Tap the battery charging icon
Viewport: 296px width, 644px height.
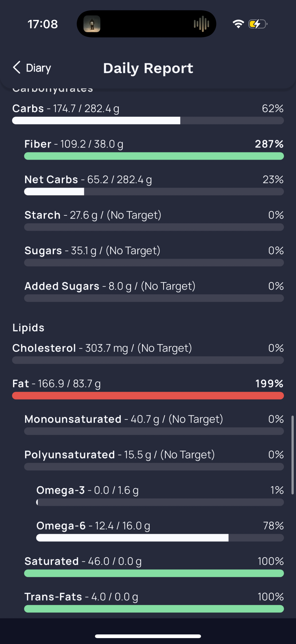pos(258,24)
